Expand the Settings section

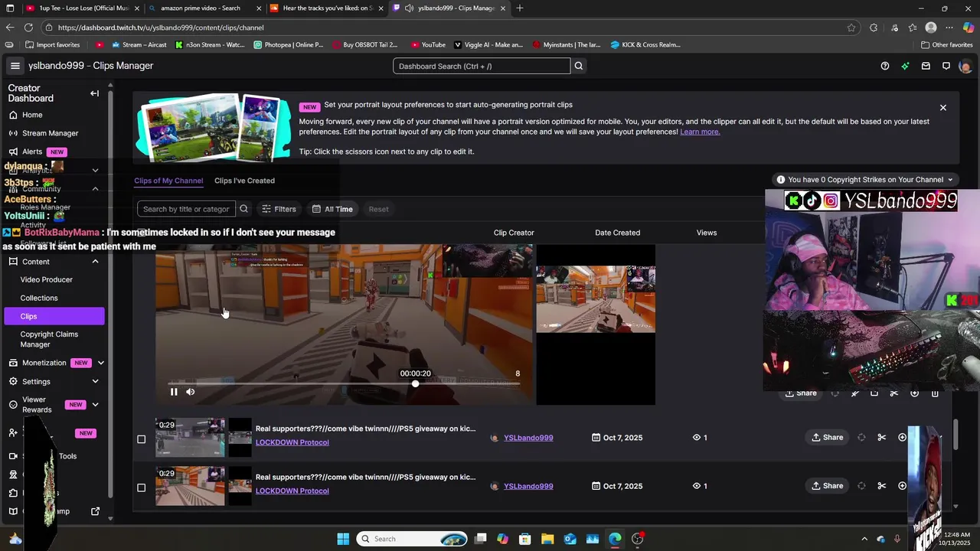(95, 382)
